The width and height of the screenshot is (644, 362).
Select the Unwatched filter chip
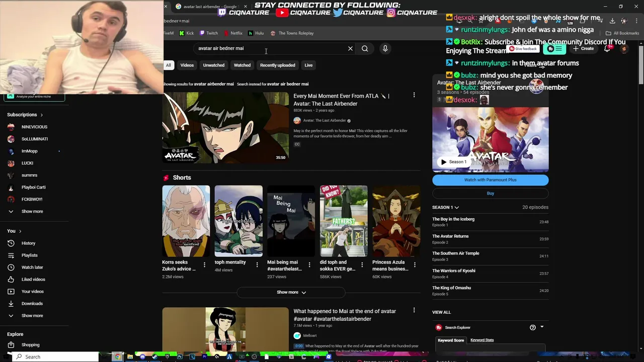click(x=214, y=65)
